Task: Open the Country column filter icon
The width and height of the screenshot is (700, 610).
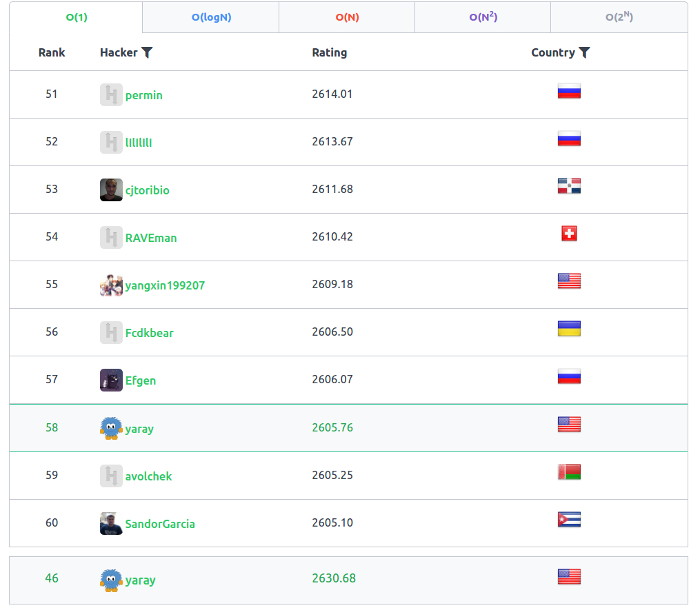Action: point(584,52)
